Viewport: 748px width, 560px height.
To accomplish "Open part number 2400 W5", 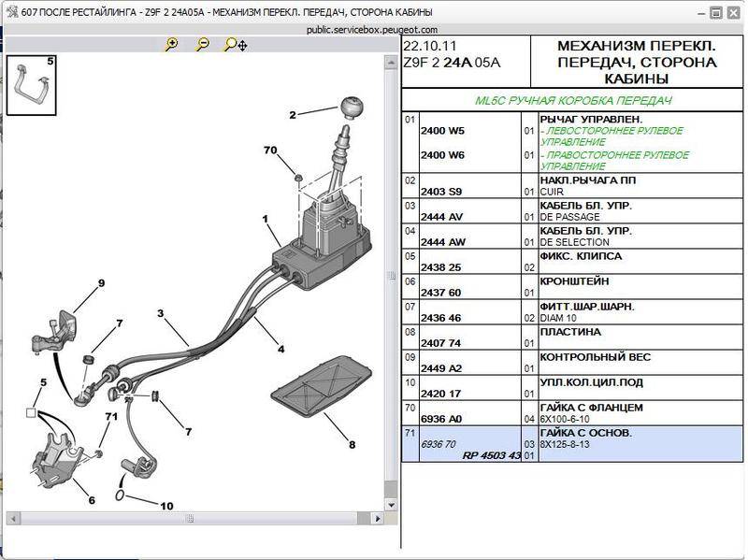I will (x=442, y=131).
